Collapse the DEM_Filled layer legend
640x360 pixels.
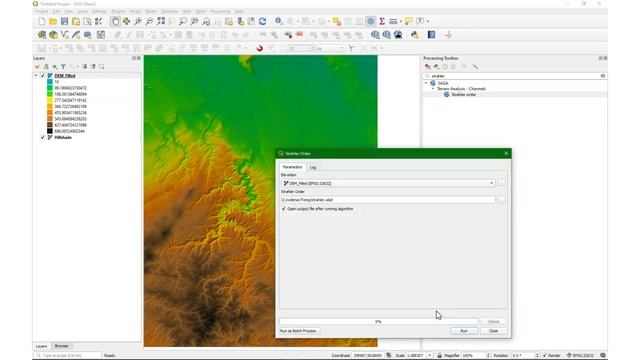36,76
